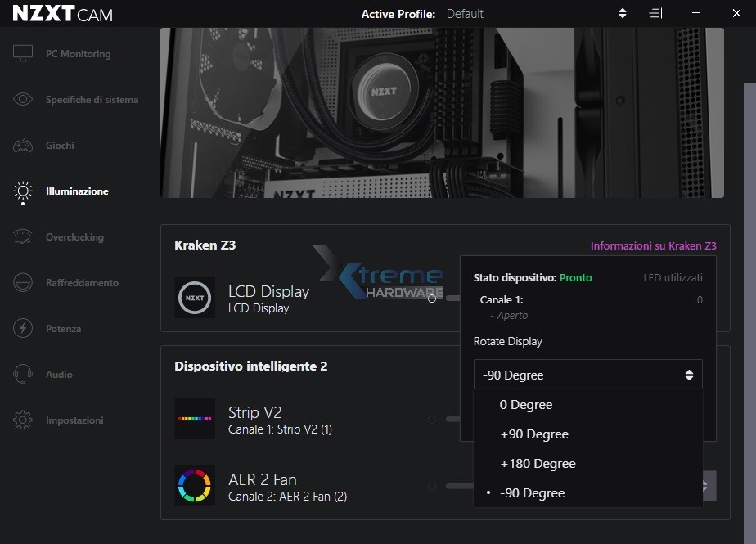
Task: Click the AER 2 Fan color ring icon
Action: click(195, 486)
